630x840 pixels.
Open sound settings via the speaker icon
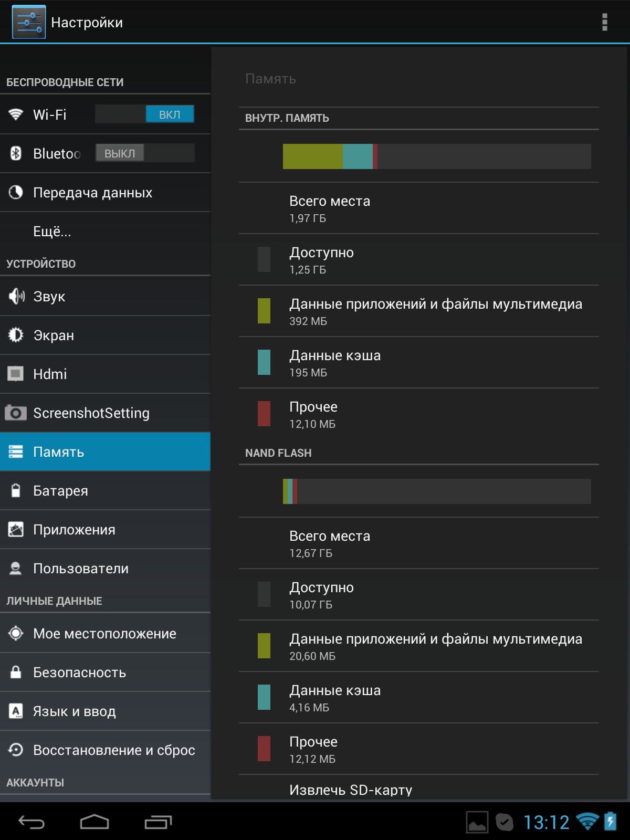pos(16,297)
